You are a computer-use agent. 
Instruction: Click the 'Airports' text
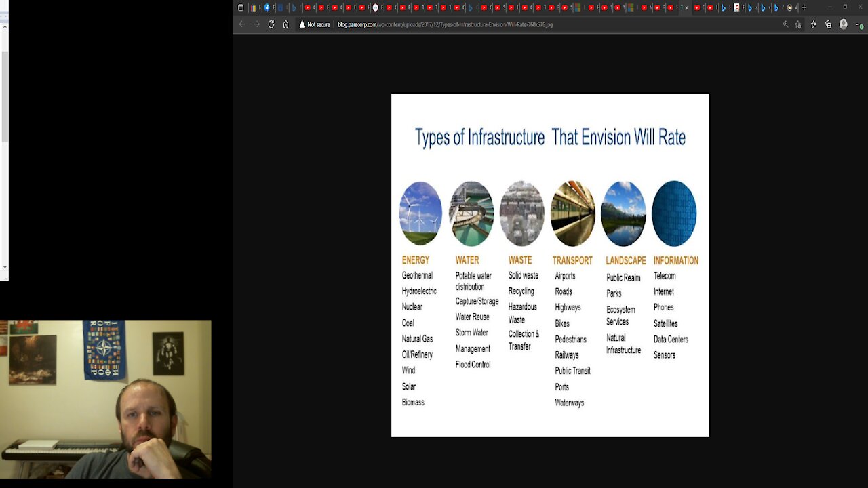pyautogui.click(x=565, y=277)
